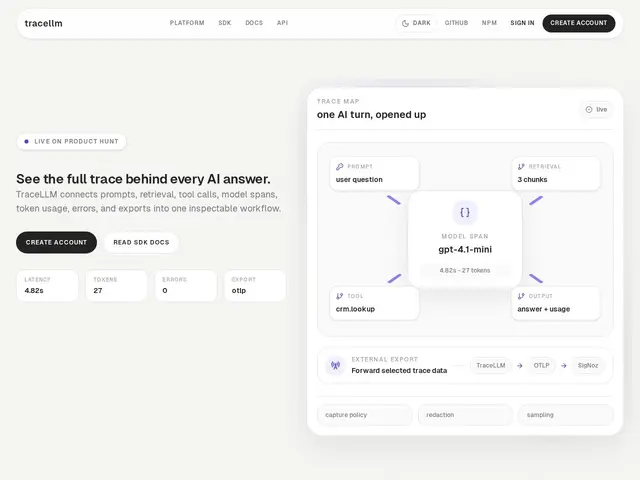The width and height of the screenshot is (640, 480).
Task: Click the purple dot in Product Hunt badge
Action: (x=27, y=142)
